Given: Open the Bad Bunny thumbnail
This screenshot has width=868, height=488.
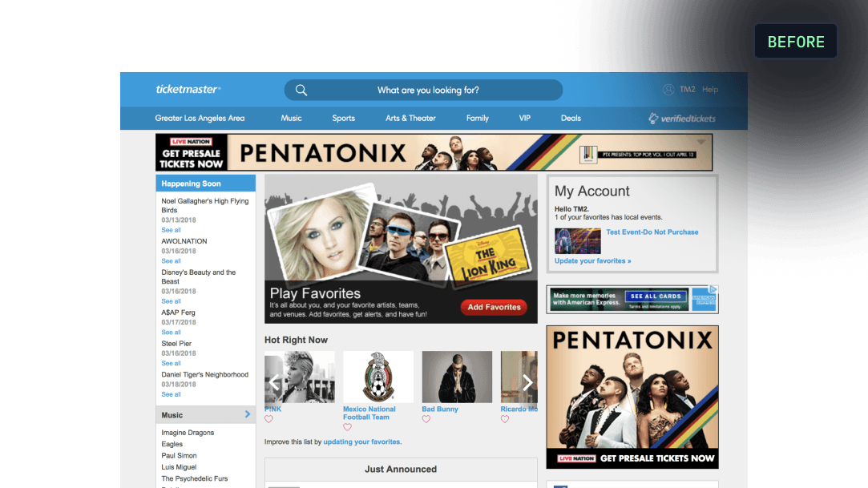Looking at the screenshot, I should click(457, 377).
